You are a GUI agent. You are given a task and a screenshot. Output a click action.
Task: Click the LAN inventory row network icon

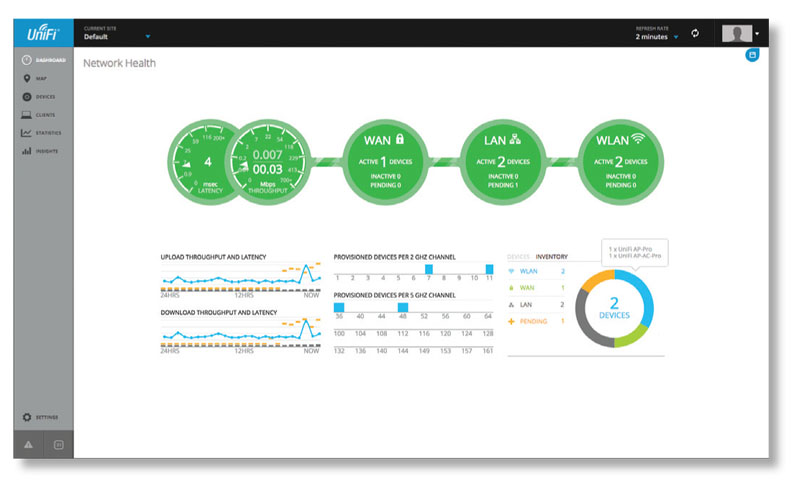pos(511,304)
